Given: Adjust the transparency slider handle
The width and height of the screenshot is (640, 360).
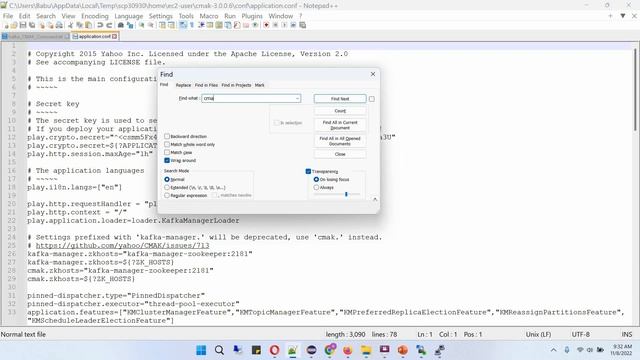Looking at the screenshot, I should coord(346,194).
